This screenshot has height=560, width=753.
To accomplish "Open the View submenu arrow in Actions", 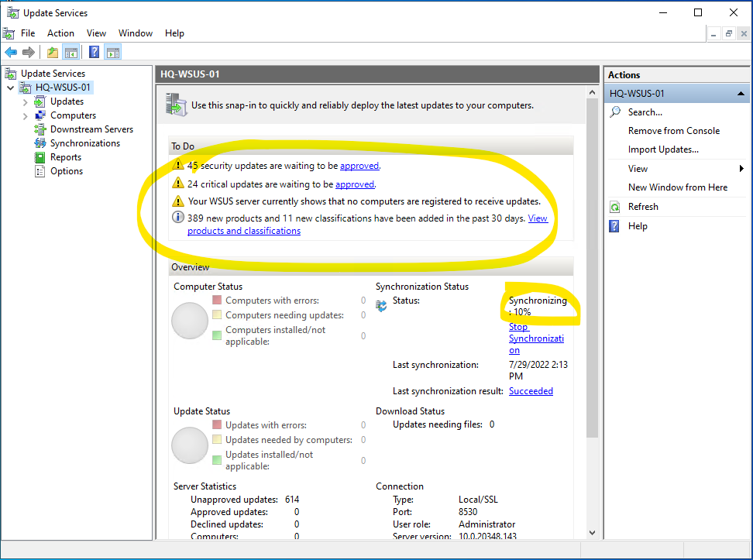I will pyautogui.click(x=741, y=169).
